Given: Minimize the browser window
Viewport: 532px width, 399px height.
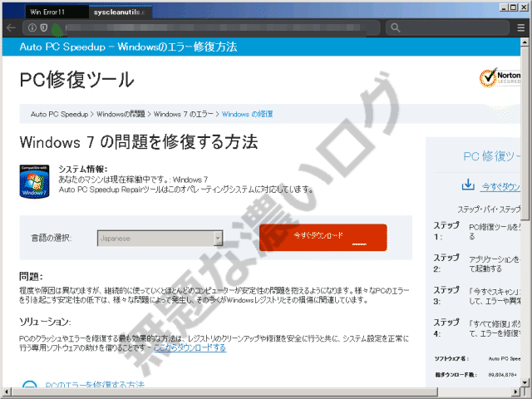Looking at the screenshot, I should pyautogui.click(x=504, y=7).
